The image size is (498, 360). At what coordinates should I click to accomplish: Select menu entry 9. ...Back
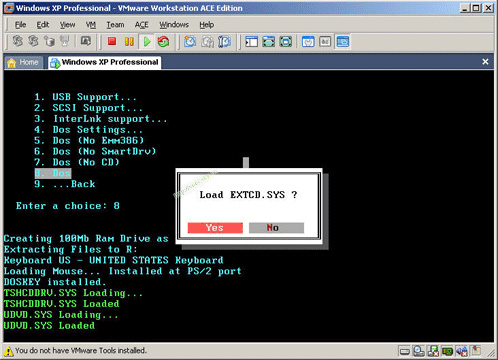[x=65, y=184]
